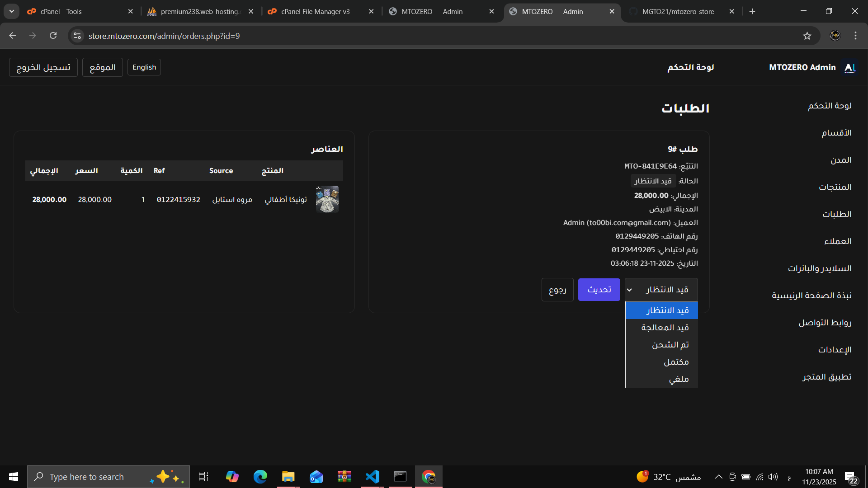
Task: Open 'العملاء' in the sidebar menu
Action: [x=838, y=241]
